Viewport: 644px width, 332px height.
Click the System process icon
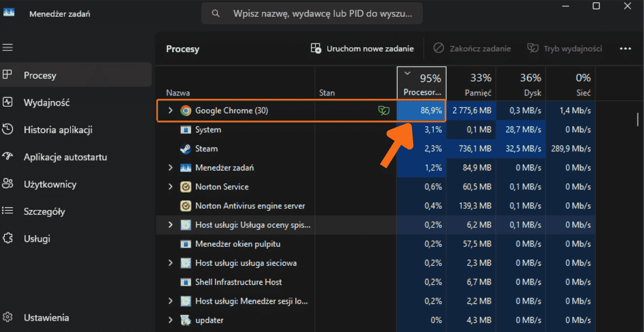[185, 130]
